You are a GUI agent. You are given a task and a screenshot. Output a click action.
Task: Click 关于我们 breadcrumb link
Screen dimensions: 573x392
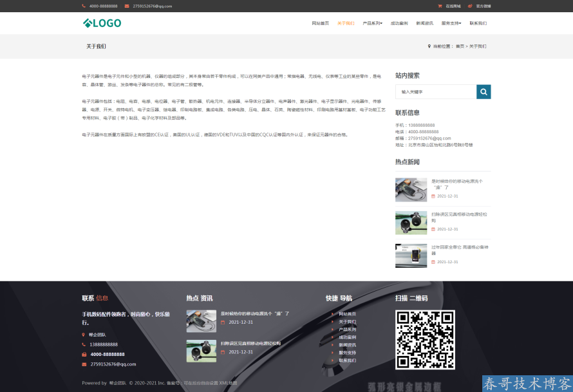(478, 46)
